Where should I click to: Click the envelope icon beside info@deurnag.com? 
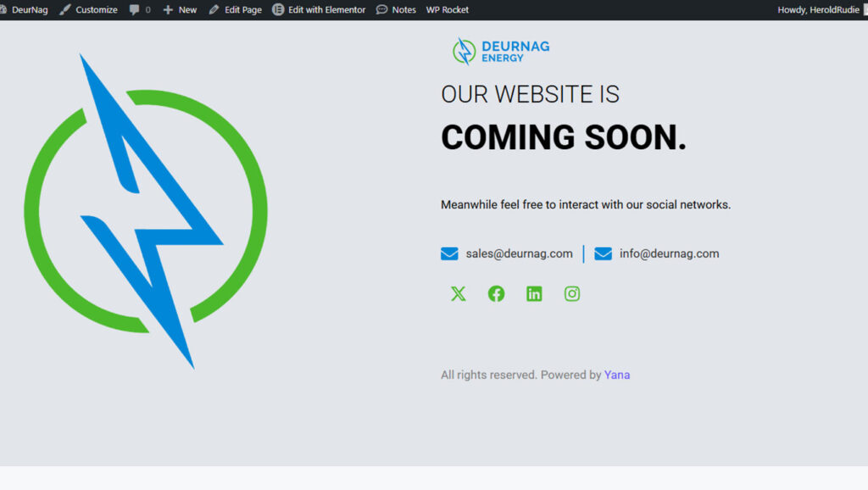tap(604, 253)
